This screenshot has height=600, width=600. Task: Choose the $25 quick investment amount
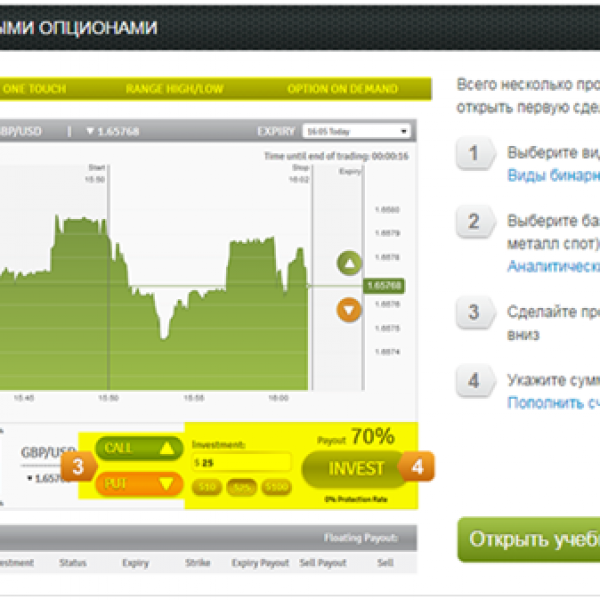click(x=241, y=487)
